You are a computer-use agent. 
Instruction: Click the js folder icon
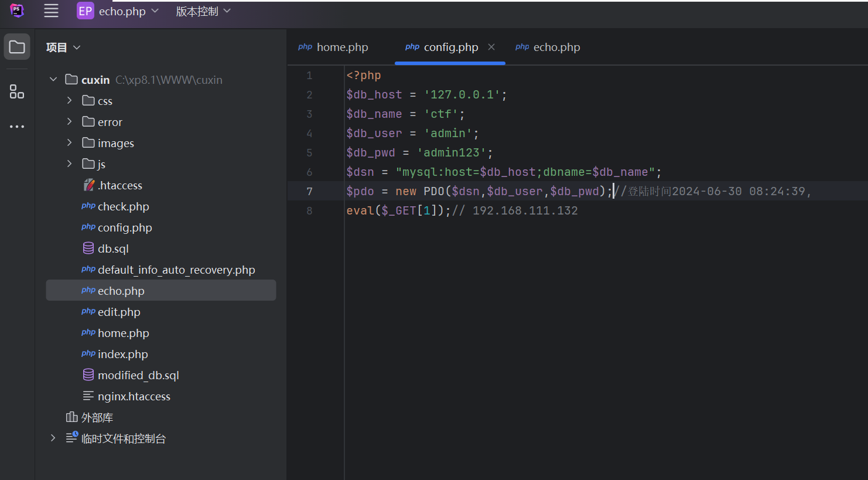point(88,164)
